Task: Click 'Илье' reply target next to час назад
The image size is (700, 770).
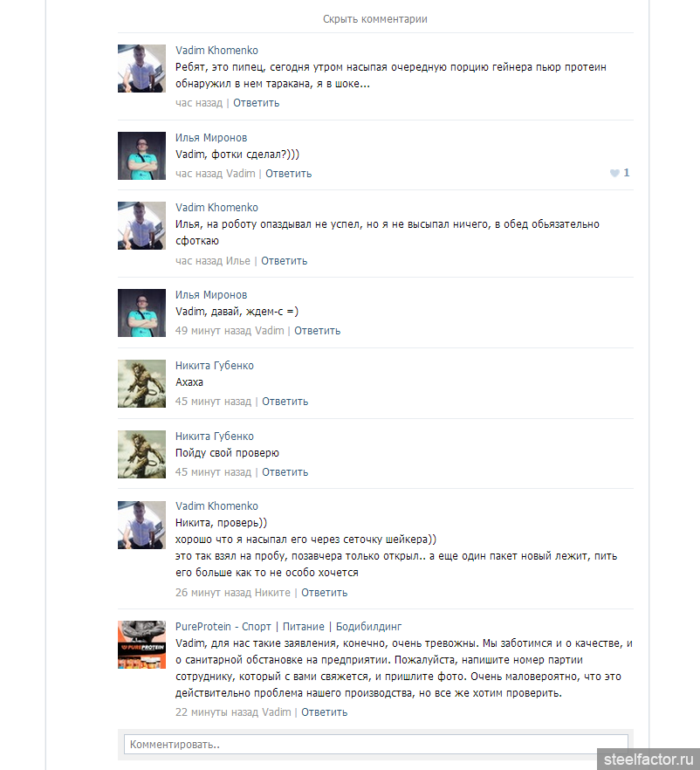Action: point(238,261)
